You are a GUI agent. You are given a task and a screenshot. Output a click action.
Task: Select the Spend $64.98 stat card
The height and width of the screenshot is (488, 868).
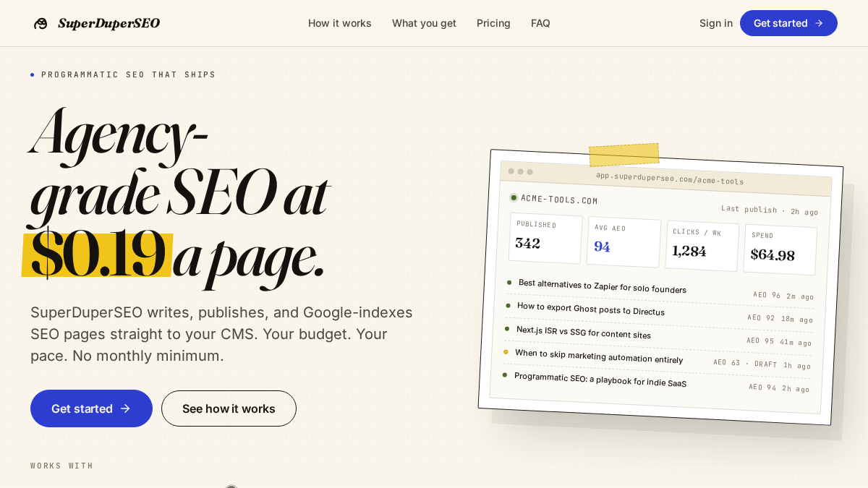tap(780, 250)
